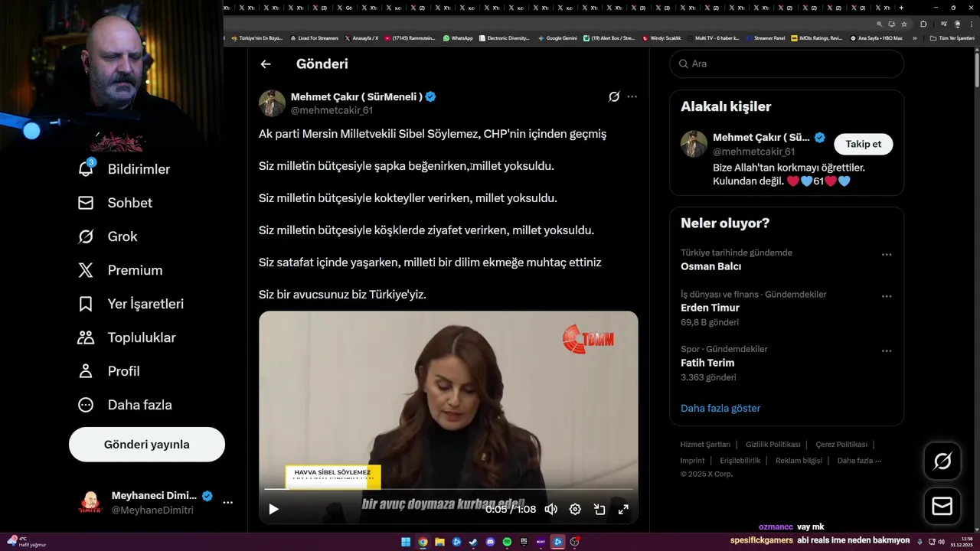The height and width of the screenshot is (551, 980).
Task: Click Daha fazla göster in trends
Action: tap(720, 408)
